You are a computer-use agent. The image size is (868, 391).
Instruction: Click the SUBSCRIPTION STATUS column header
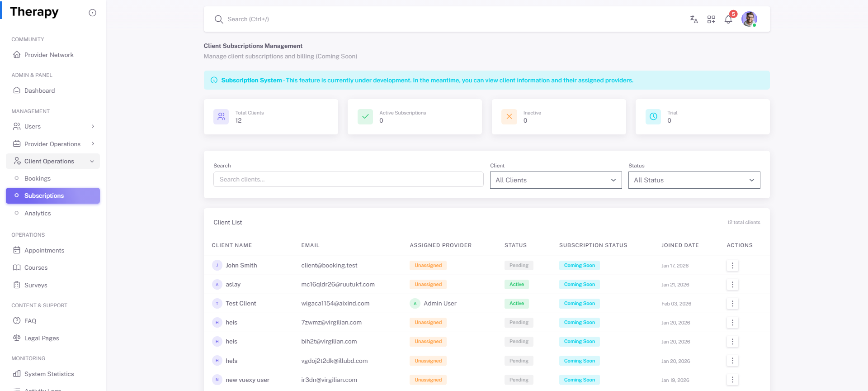point(593,245)
